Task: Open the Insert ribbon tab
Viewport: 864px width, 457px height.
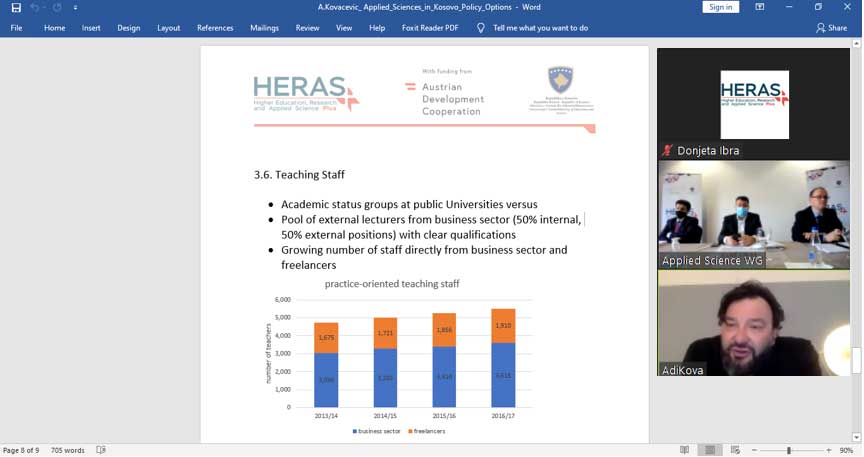Action: click(x=91, y=28)
